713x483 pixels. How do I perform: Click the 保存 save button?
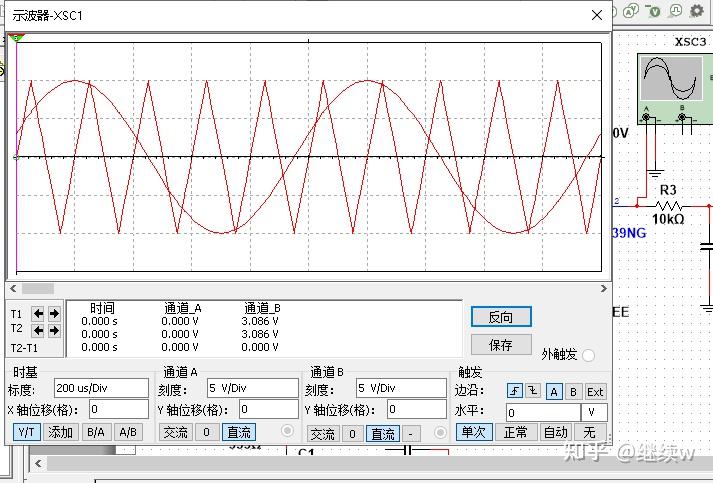[x=501, y=345]
